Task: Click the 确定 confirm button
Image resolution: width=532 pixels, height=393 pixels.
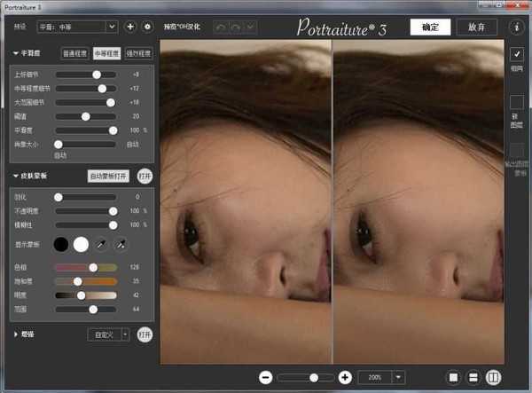Action: 430,27
